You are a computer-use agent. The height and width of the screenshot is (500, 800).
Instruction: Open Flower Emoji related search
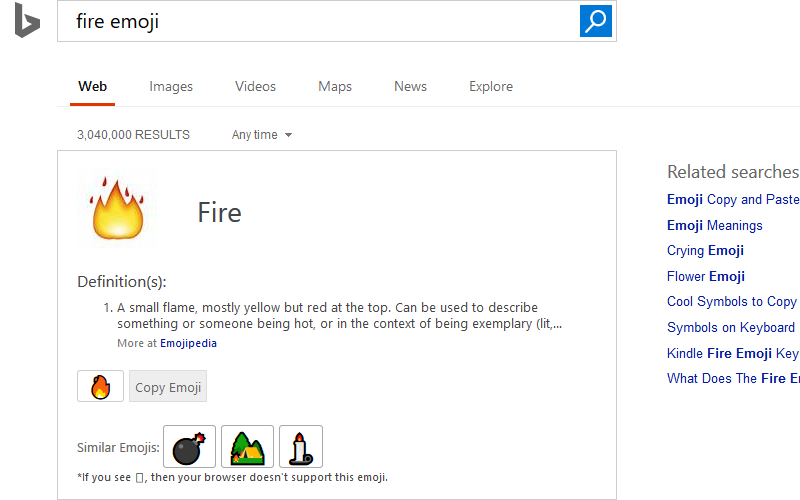(x=706, y=276)
